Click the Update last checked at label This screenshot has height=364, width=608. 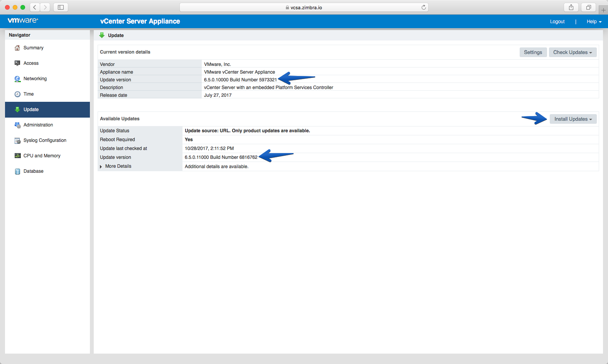[123, 148]
